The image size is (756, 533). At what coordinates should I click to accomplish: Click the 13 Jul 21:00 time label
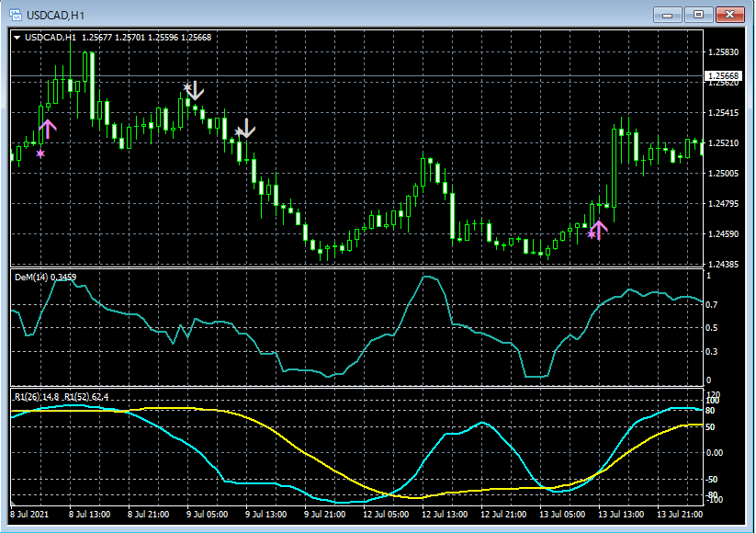(x=680, y=515)
